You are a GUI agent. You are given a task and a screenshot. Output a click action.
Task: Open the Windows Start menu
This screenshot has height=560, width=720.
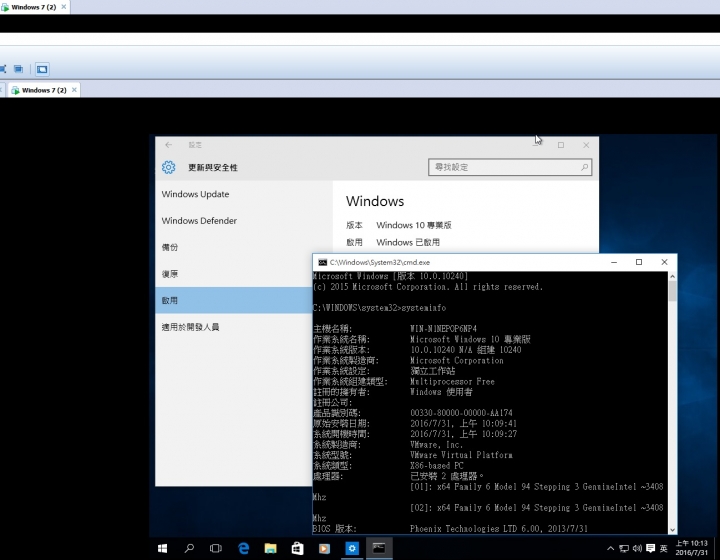tap(162, 549)
